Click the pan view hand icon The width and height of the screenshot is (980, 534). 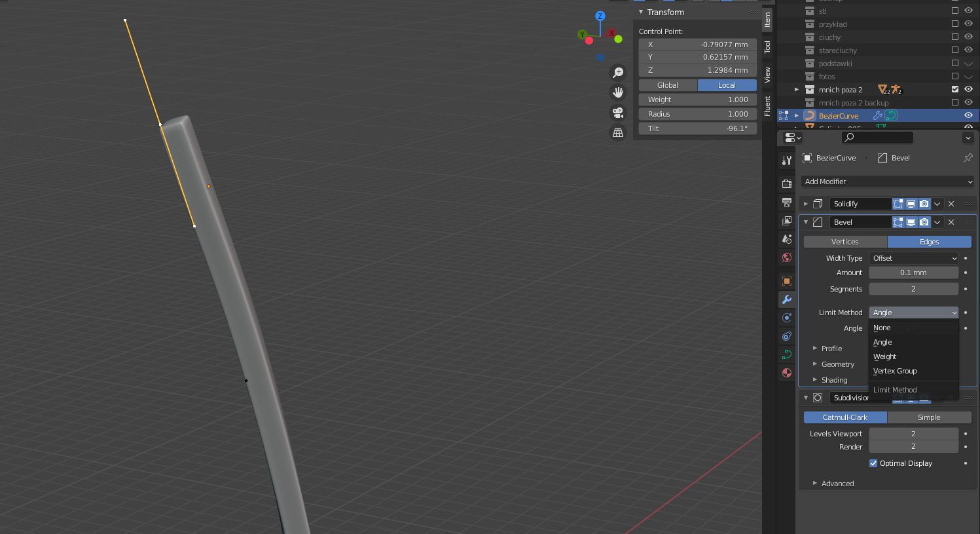click(x=617, y=92)
